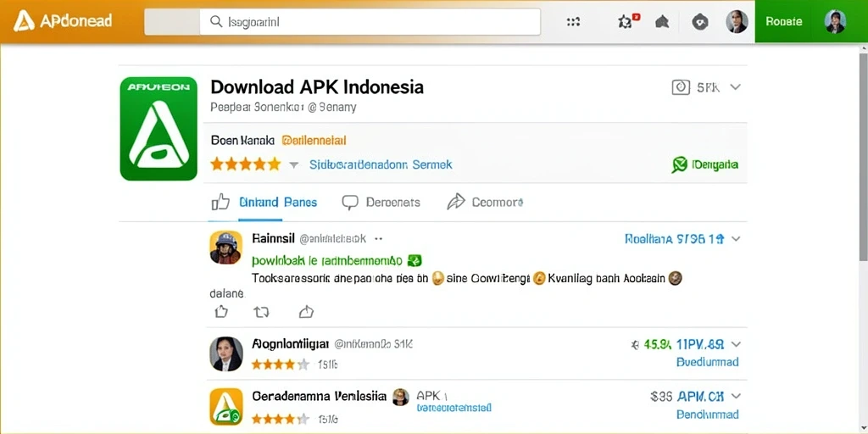Open the dropdown arrow beside star rating
868x434 pixels.
tap(294, 164)
